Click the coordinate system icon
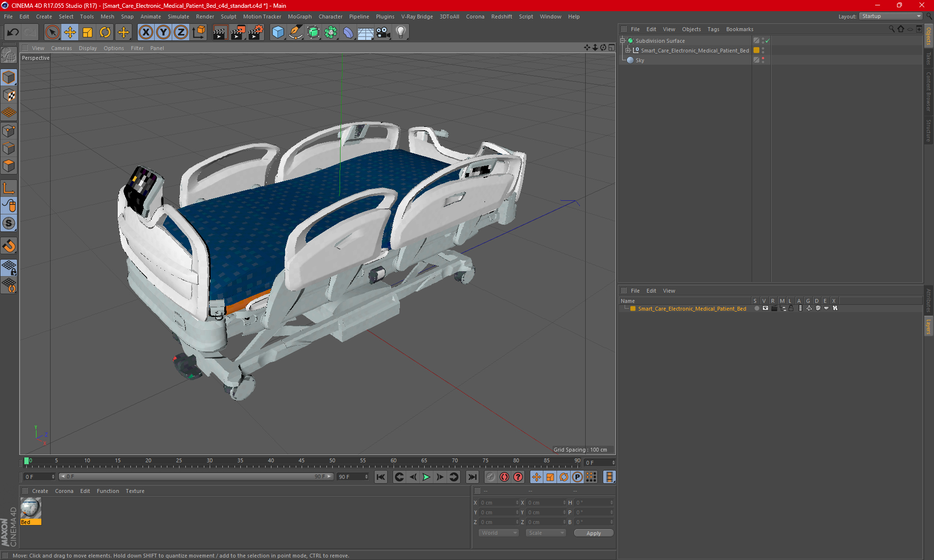The height and width of the screenshot is (560, 934). pos(198,32)
